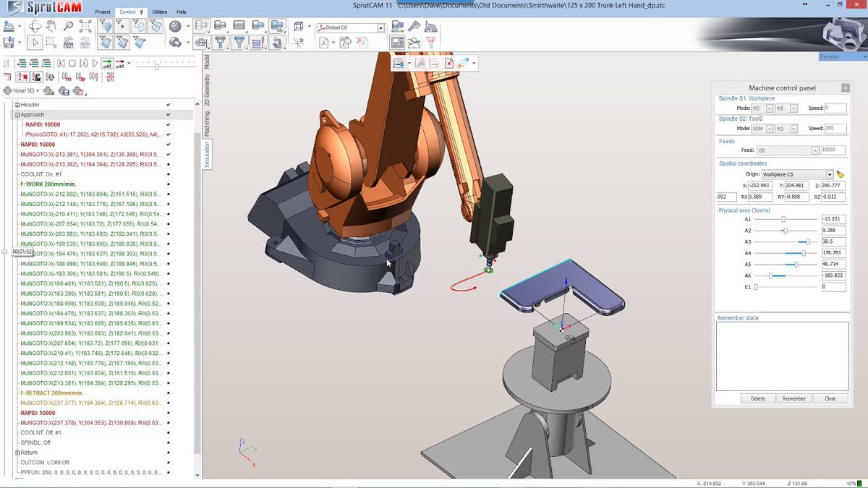Viewport: 868px width, 488px height.
Task: Click the fit-all zoom extents icon
Action: 85,26
